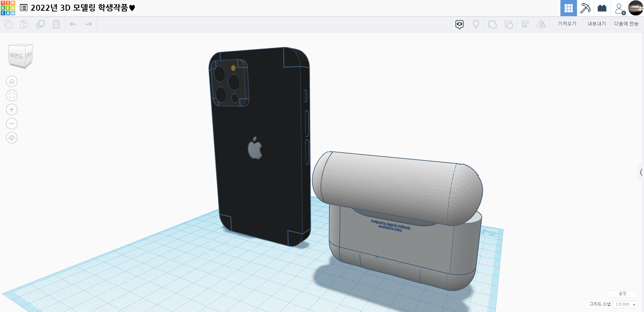
Task: Open the 설정 settings button
Action: click(623, 294)
